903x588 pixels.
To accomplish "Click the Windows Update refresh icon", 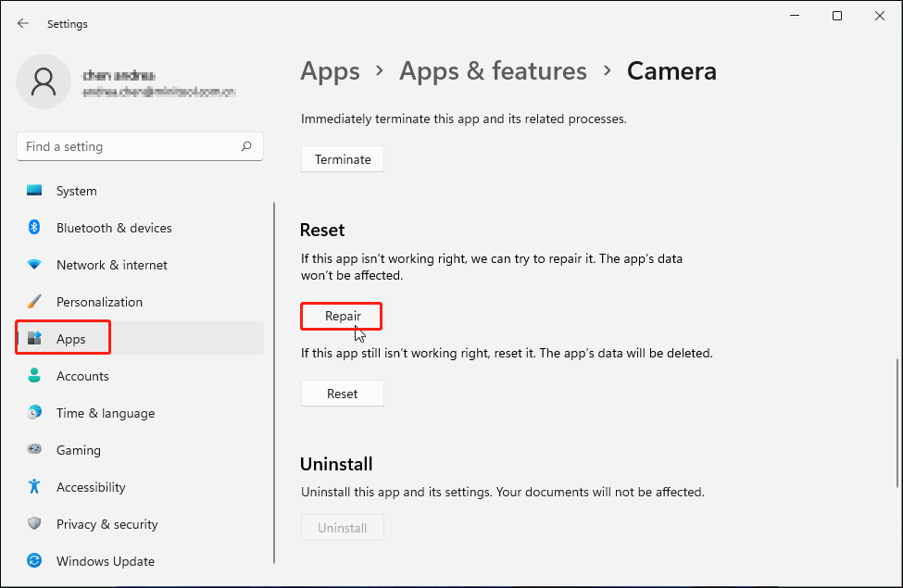I will tap(34, 560).
